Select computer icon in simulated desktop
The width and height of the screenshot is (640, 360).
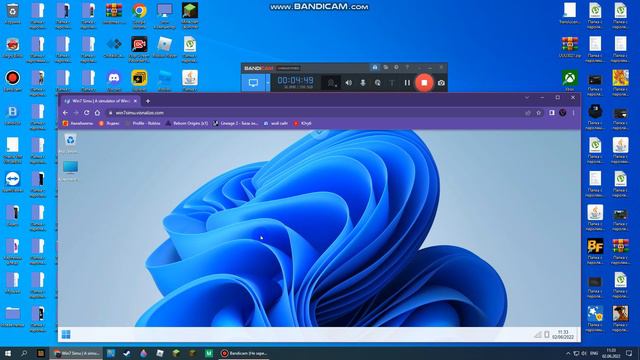pos(70,171)
